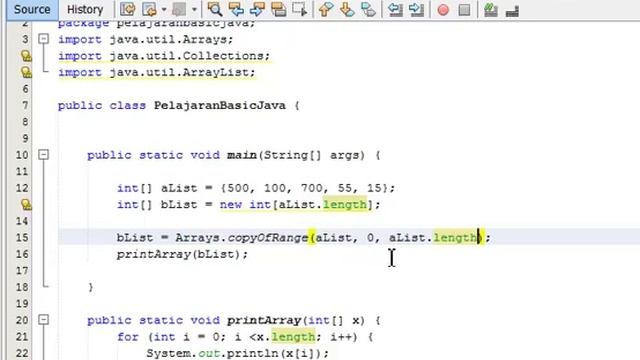Click the line number 7 in the gutter
The height and width of the screenshot is (360, 640).
pyautogui.click(x=25, y=105)
